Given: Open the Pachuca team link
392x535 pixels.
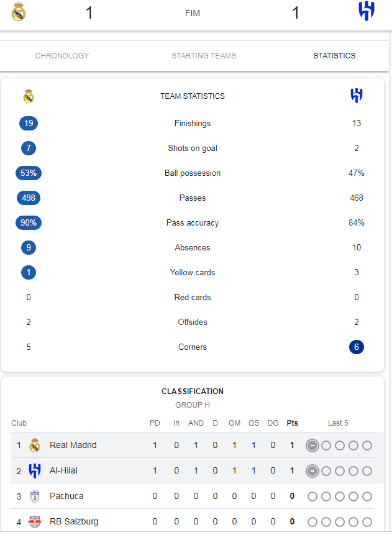Looking at the screenshot, I should point(66,496).
